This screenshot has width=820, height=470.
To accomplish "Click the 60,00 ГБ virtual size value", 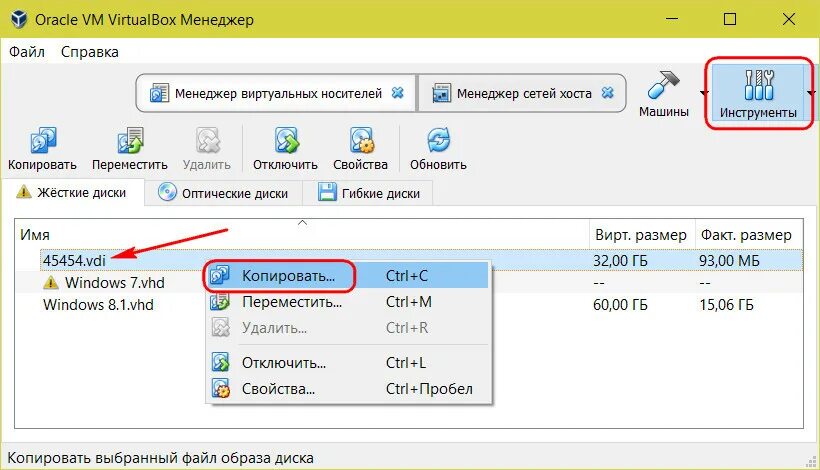I will pos(620,305).
